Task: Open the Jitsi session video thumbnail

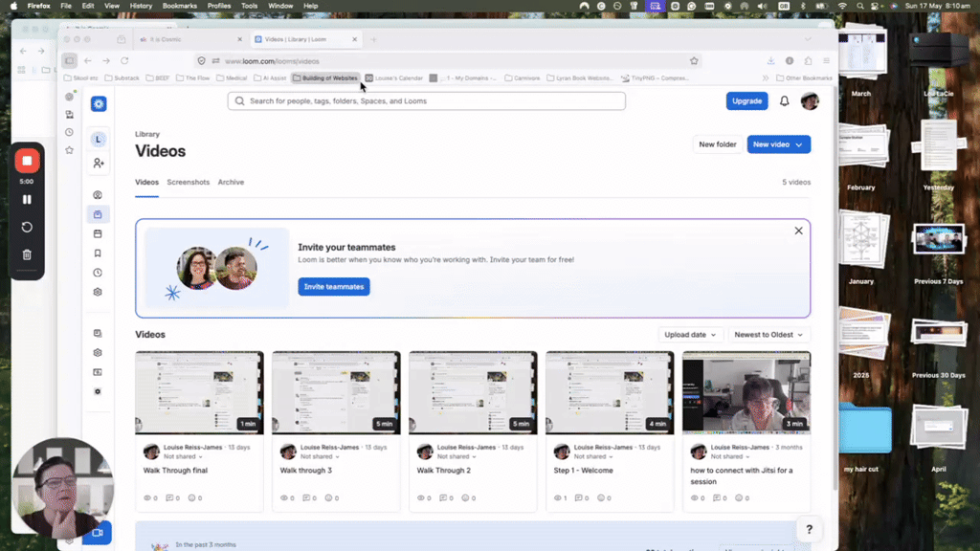Action: click(x=746, y=393)
